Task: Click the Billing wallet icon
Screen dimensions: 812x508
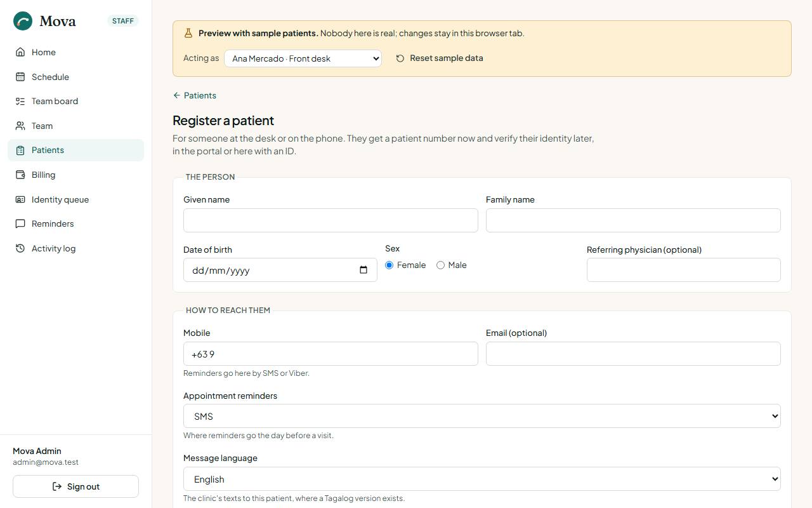Action: click(20, 175)
